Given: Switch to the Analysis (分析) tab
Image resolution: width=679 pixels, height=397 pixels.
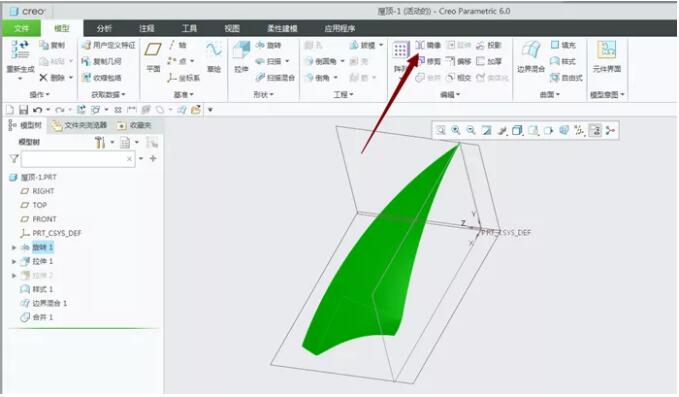Looking at the screenshot, I should tap(104, 28).
